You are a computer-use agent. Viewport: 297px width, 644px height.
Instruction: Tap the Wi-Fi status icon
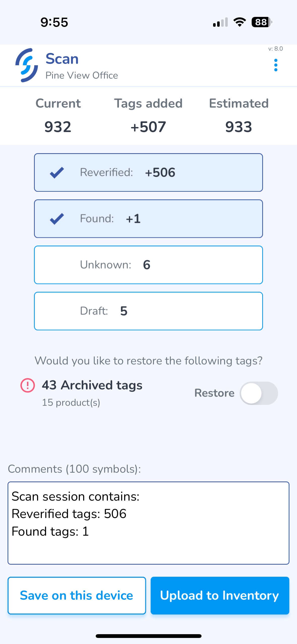click(240, 22)
